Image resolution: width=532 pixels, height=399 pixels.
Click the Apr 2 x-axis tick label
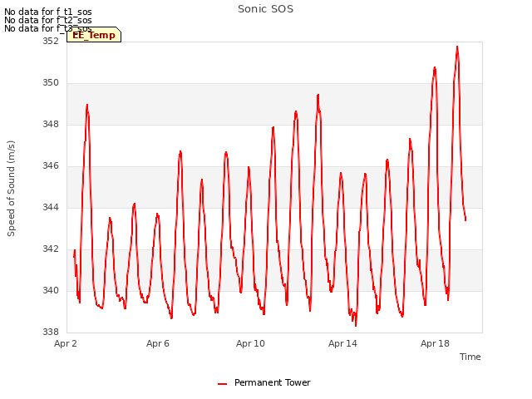pyautogui.click(x=66, y=343)
